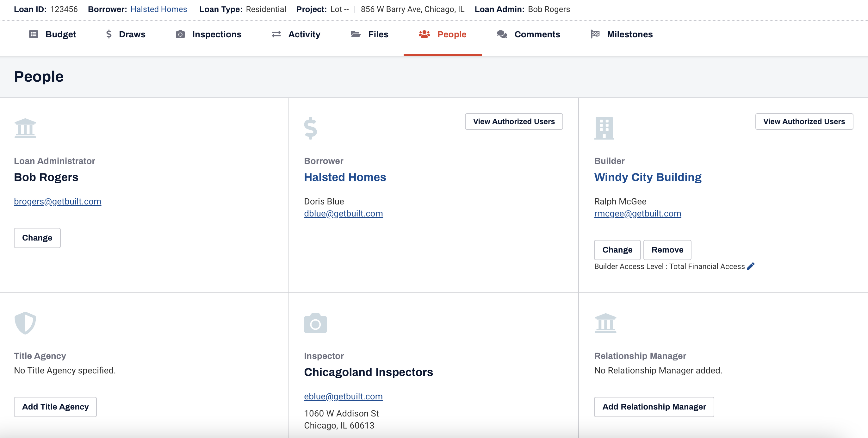Click Loan Type Residential value
Viewport: 868px width, 438px height.
click(266, 9)
